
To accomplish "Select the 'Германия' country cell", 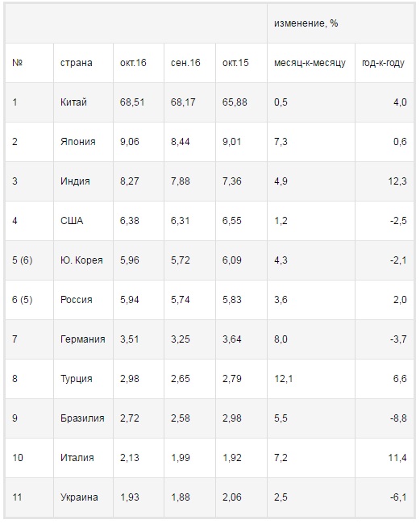I will 83,339.
